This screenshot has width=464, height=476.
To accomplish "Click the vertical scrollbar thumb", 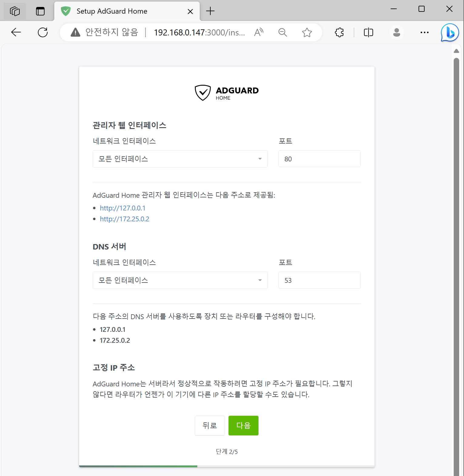I will (456, 266).
